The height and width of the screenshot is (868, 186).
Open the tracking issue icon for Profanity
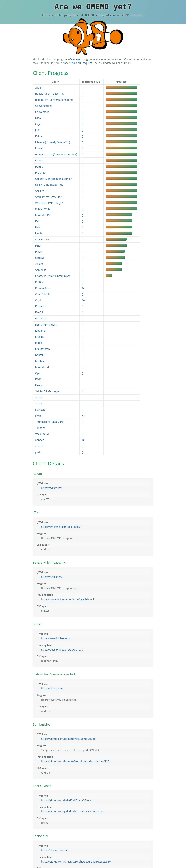point(83,173)
